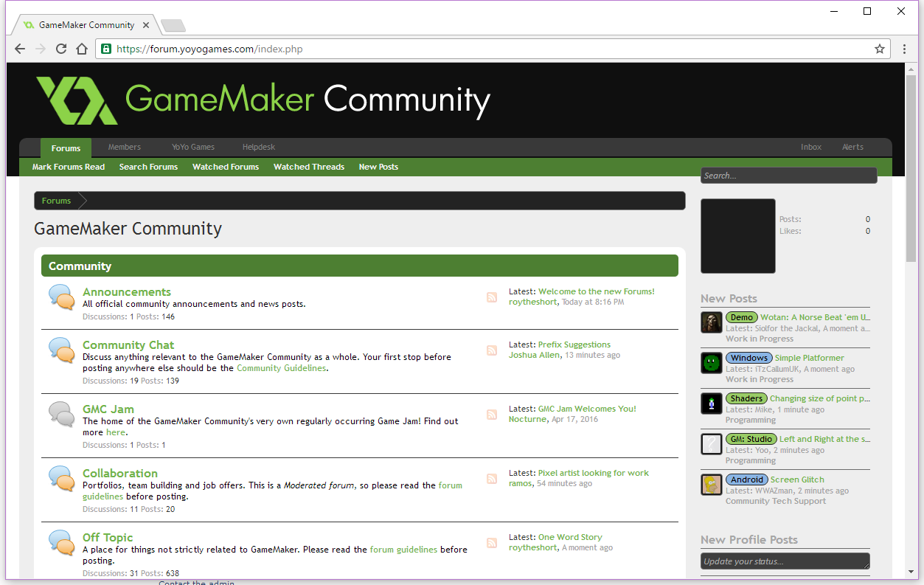Open a new browser tab
This screenshot has height=585, width=924.
coord(173,26)
